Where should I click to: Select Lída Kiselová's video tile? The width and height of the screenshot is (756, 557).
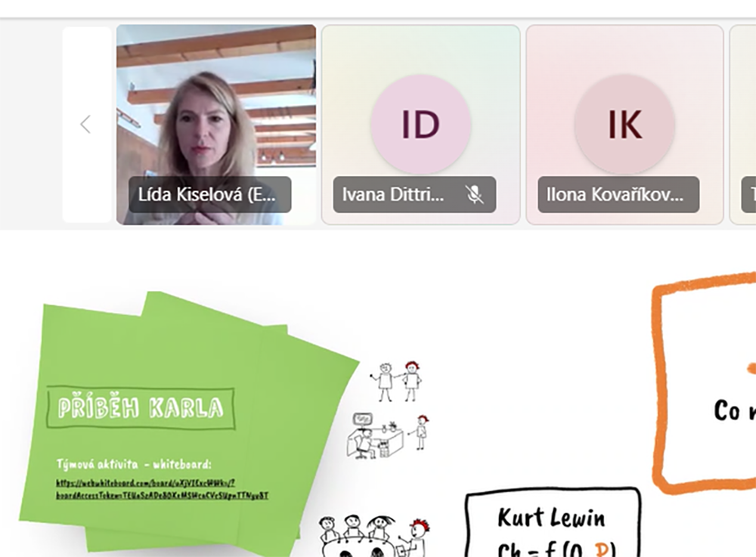pos(216,124)
